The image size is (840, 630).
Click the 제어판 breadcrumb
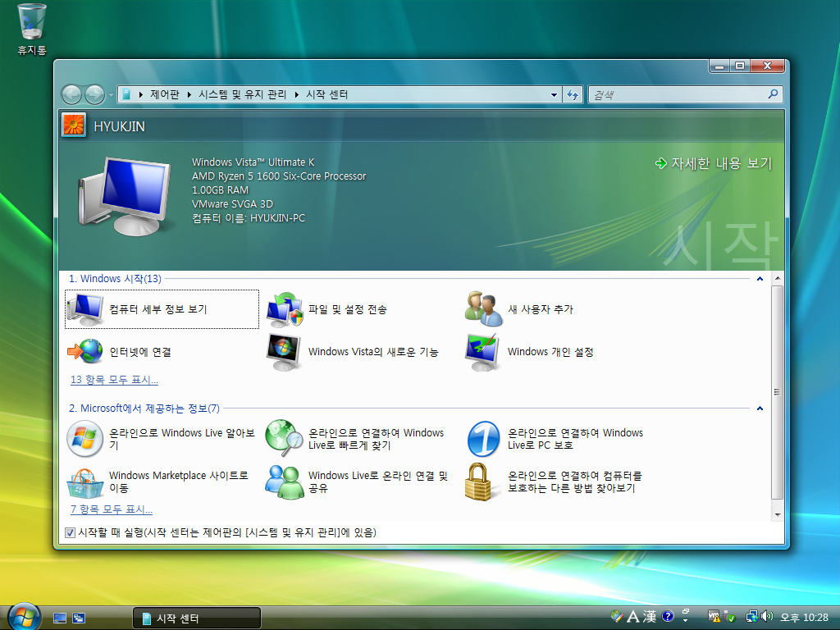[x=164, y=95]
